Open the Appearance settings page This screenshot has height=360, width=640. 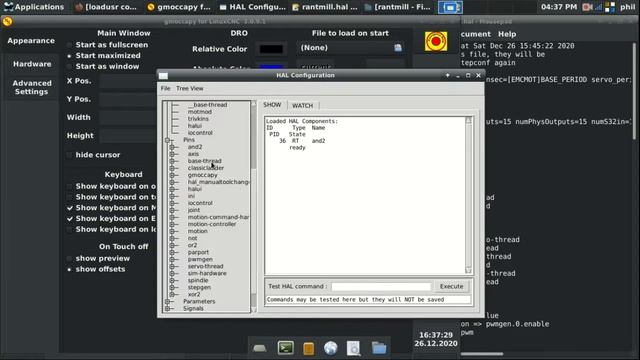coord(31,40)
